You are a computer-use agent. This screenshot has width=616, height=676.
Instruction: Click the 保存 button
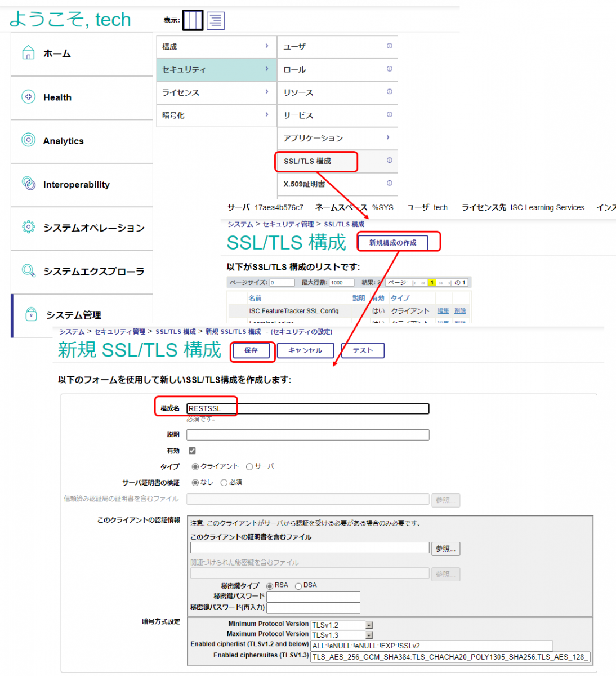point(251,350)
